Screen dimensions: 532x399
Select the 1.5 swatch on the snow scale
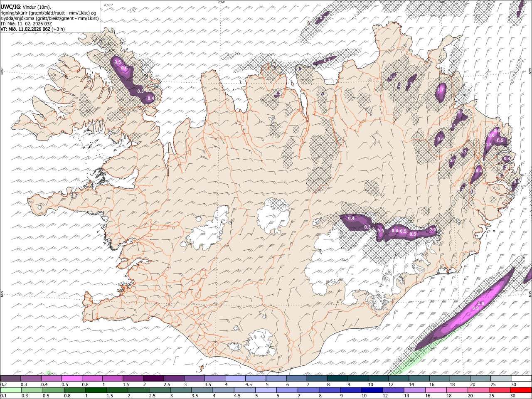click(x=133, y=378)
